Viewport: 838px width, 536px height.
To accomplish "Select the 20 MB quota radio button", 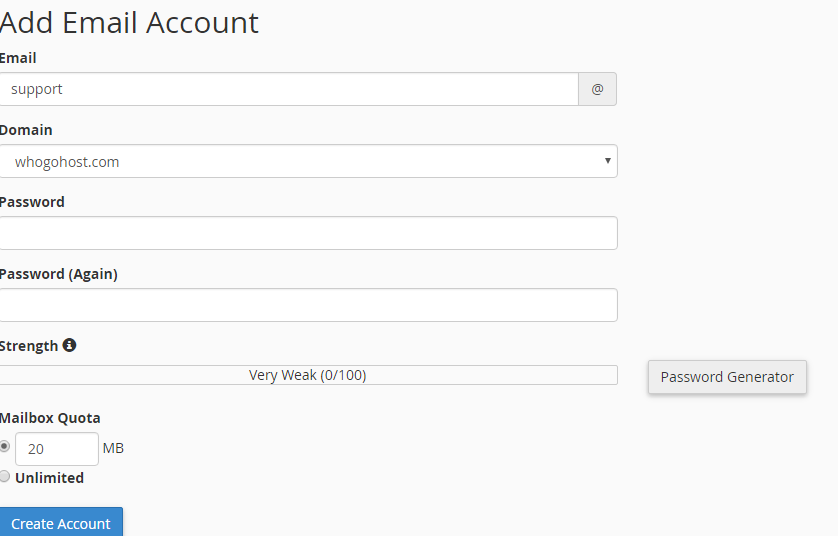I will click(x=5, y=446).
